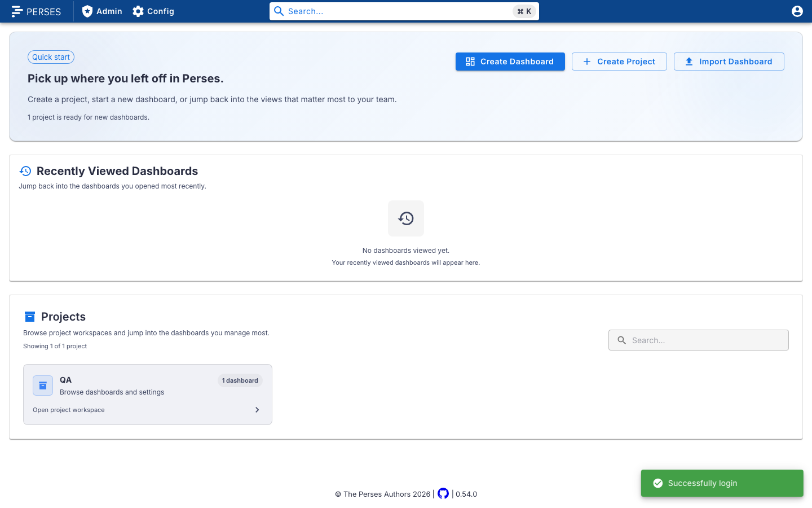Click the QA project archive icon

[x=43, y=386]
